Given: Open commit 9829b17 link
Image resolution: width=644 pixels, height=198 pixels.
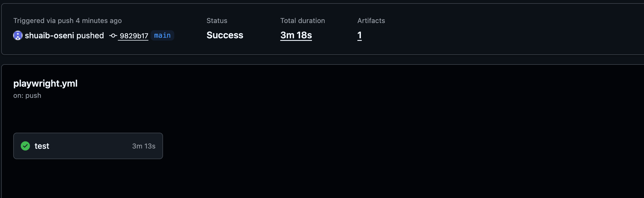Looking at the screenshot, I should tap(134, 36).
